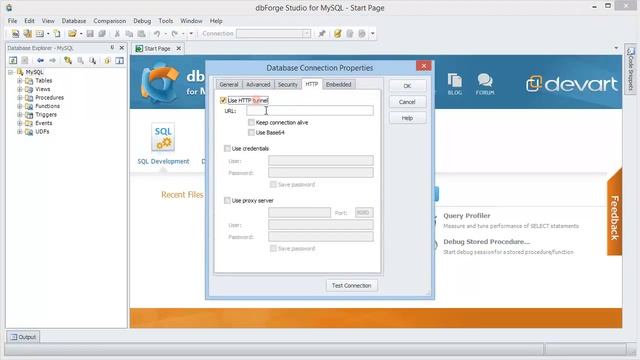Enable Keep connection alive checkbox
The width and height of the screenshot is (640, 360).
(x=251, y=122)
